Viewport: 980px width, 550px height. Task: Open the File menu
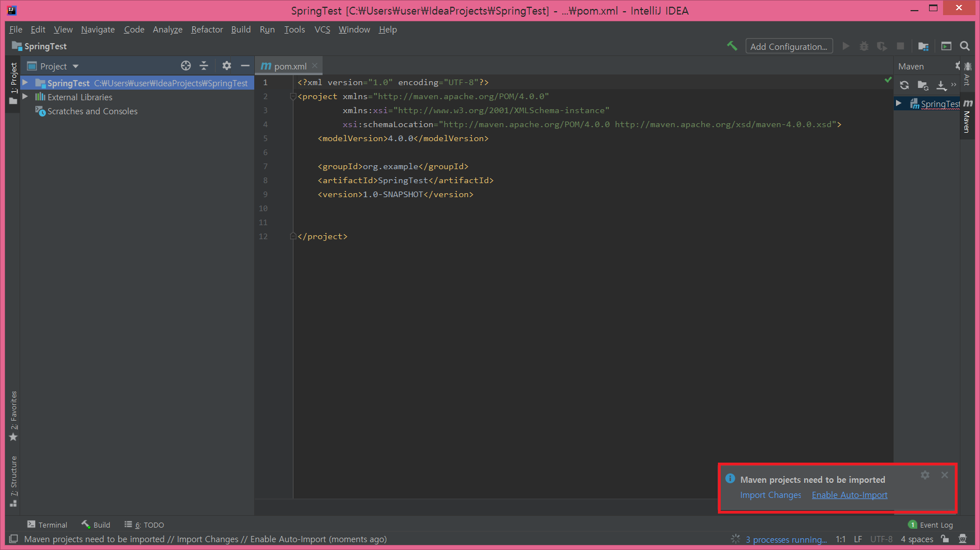click(x=16, y=29)
